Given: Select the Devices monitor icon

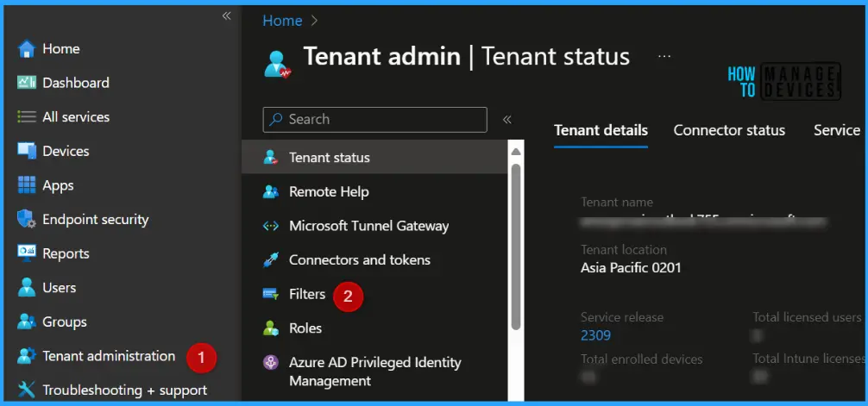Looking at the screenshot, I should coord(27,151).
